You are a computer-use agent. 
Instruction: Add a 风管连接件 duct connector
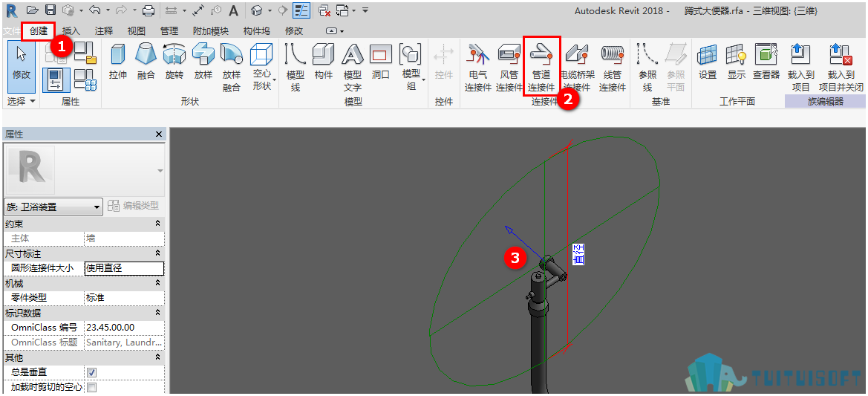point(509,66)
